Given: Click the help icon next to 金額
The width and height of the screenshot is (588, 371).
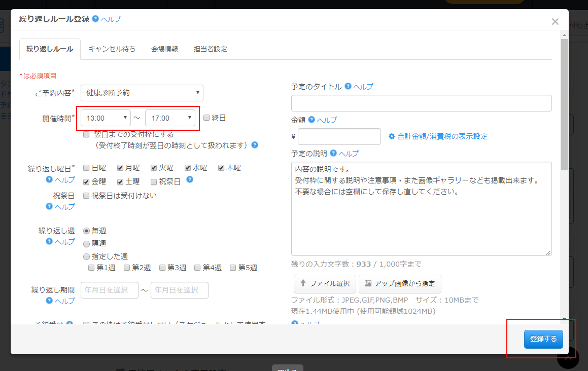Looking at the screenshot, I should click(x=312, y=120).
